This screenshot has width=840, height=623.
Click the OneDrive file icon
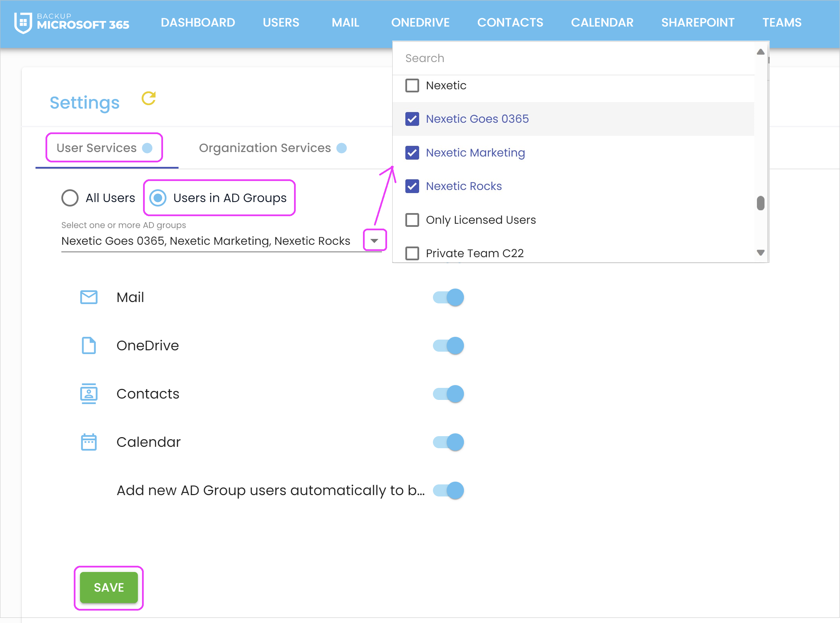pos(89,345)
